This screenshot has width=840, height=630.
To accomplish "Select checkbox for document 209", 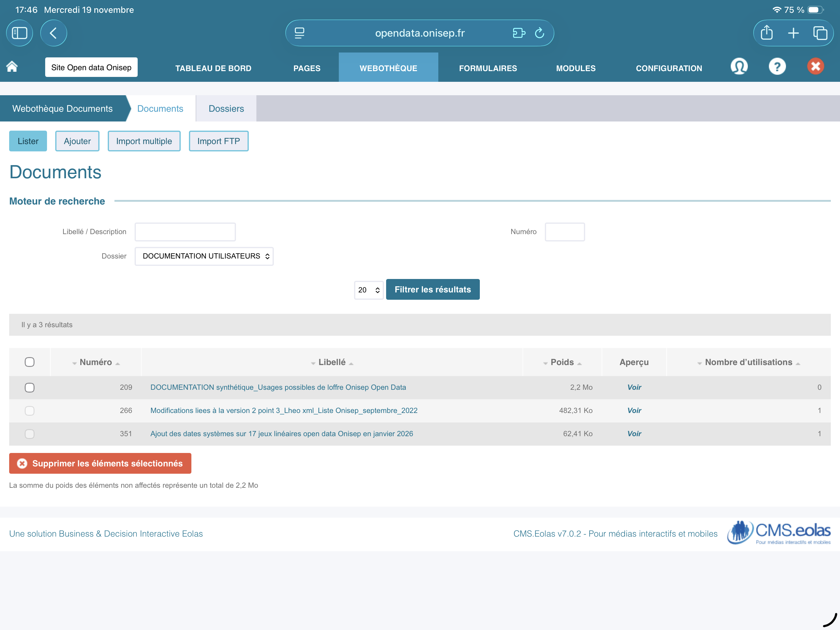I will coord(30,387).
